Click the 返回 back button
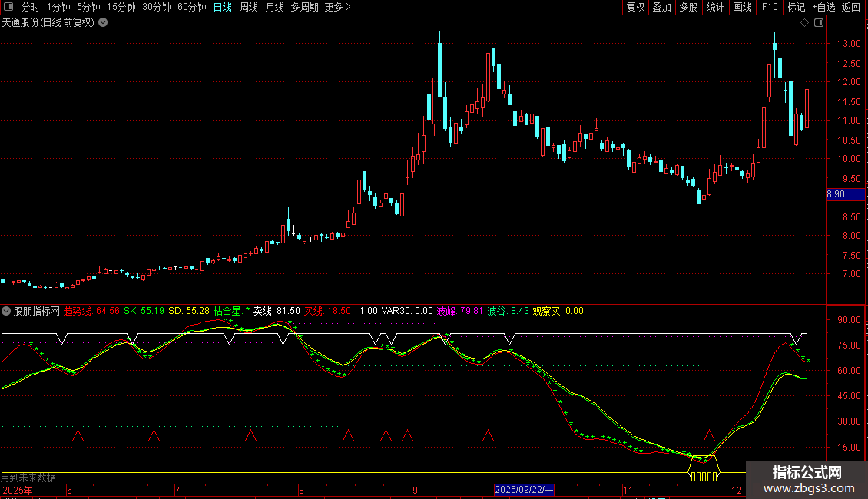This screenshot has width=868, height=499. point(851,7)
